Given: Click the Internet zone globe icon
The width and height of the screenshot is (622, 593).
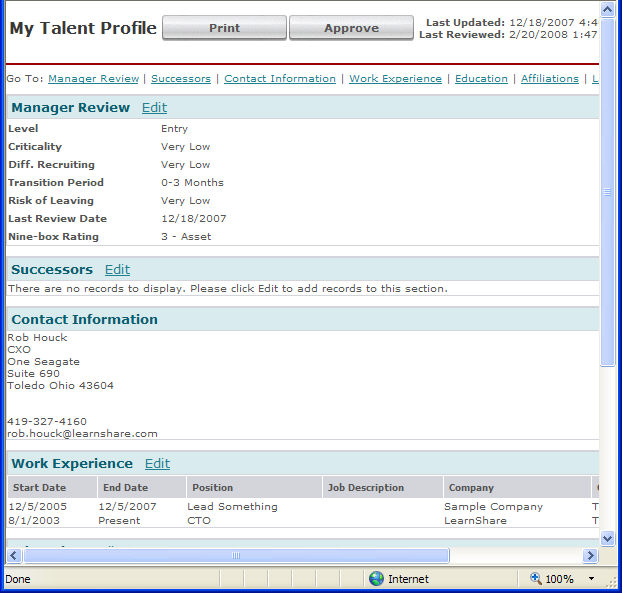Looking at the screenshot, I should point(376,579).
